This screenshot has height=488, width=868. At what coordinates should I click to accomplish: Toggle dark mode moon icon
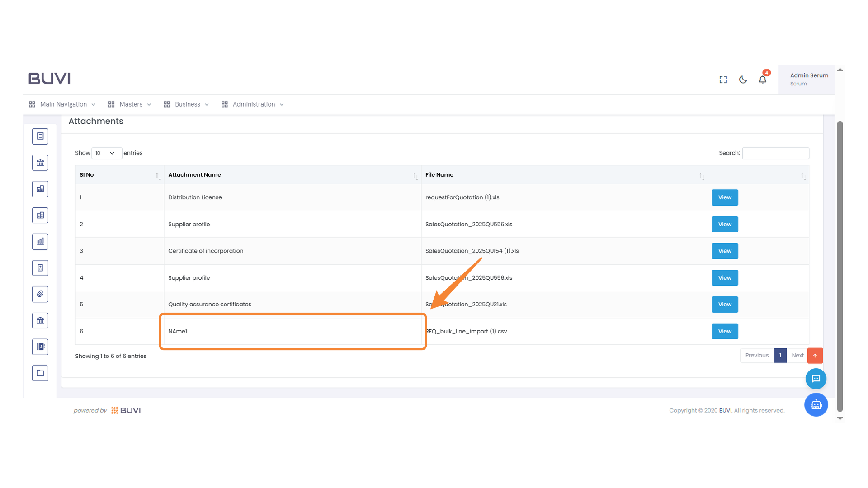click(743, 80)
